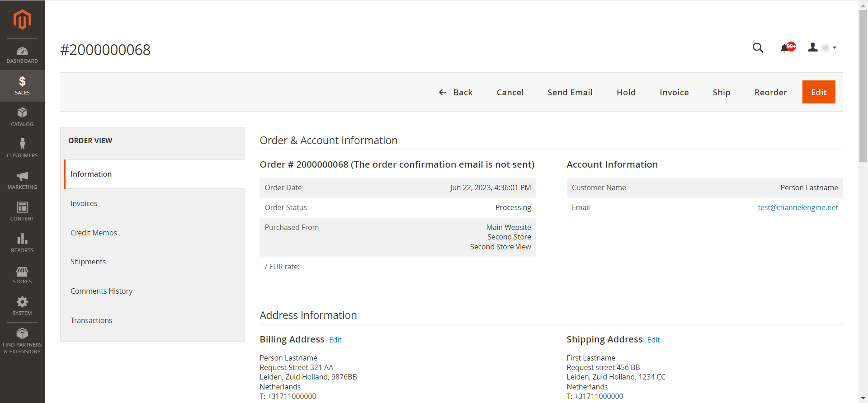Click the Magento logo icon
The image size is (868, 403).
[x=22, y=19]
